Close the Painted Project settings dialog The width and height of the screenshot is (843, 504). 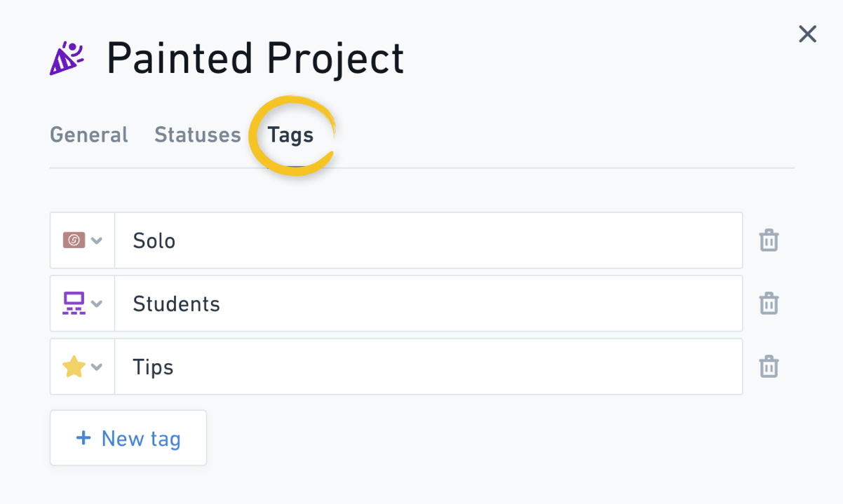[x=807, y=34]
